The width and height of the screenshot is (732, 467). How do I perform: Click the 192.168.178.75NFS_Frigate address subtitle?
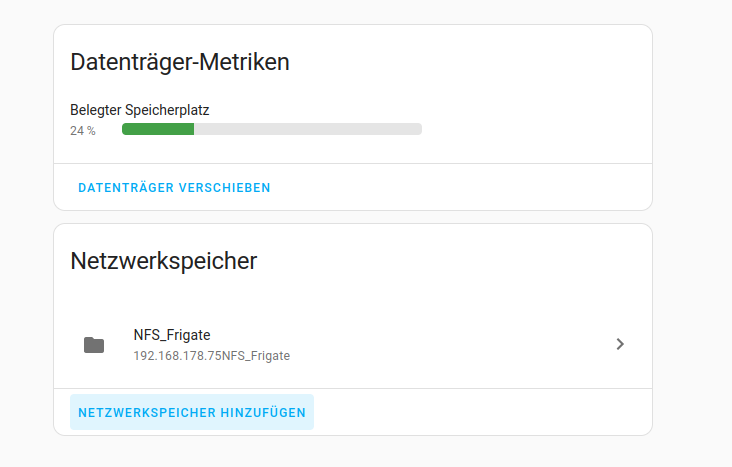(x=211, y=355)
